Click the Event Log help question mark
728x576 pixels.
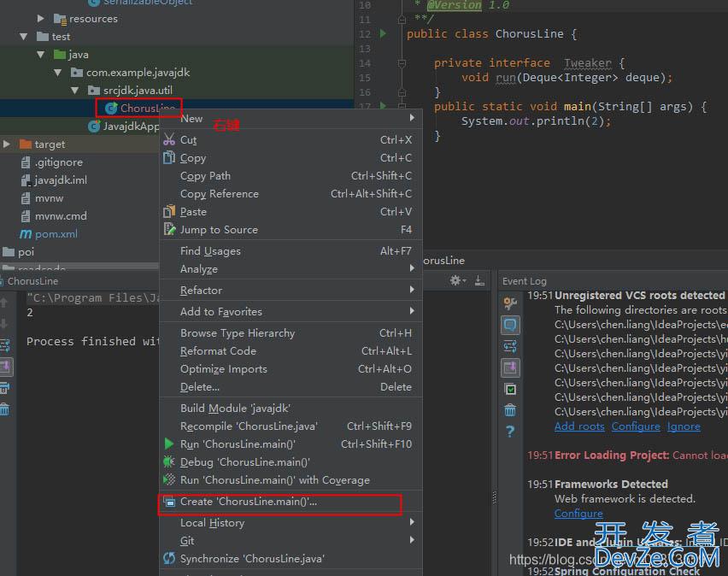tap(510, 432)
